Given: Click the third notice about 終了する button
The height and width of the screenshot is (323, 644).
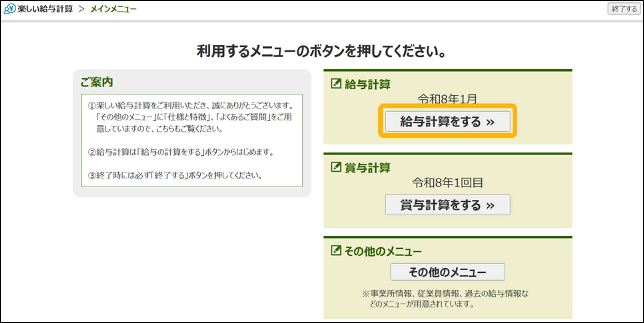Looking at the screenshot, I should pos(175,175).
